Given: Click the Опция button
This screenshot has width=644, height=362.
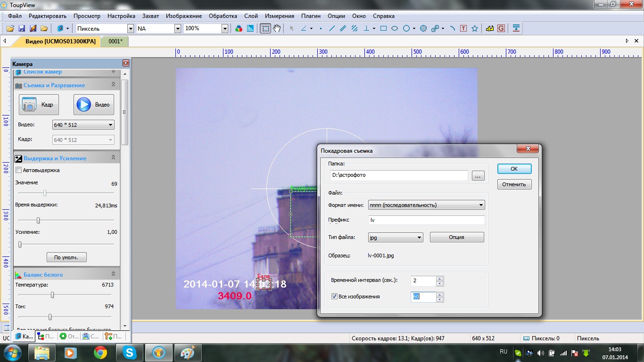Looking at the screenshot, I should pos(456,238).
